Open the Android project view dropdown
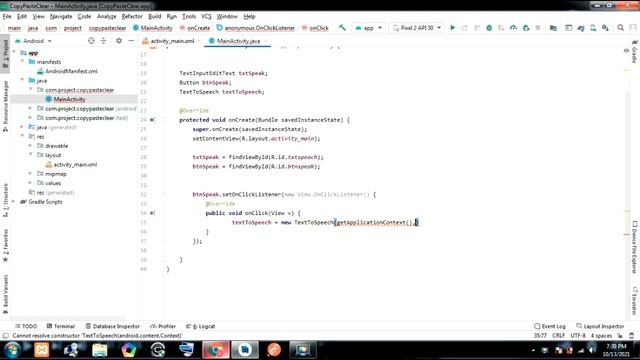 [34, 41]
